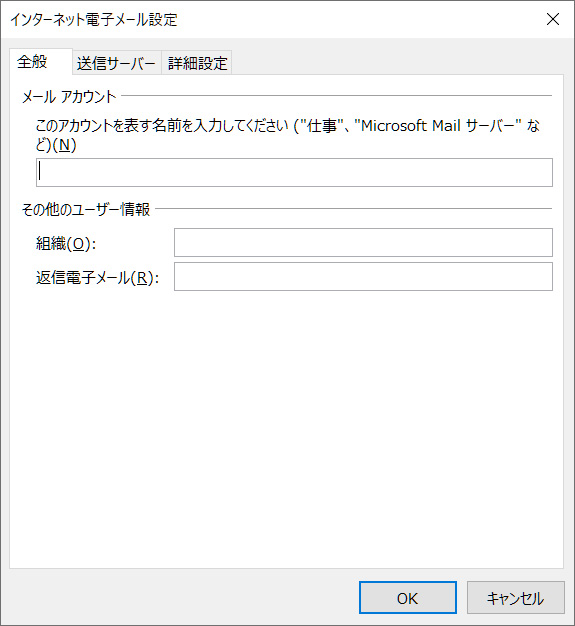This screenshot has width=575, height=626.
Task: Open the 詳細設定 tab
Action: (197, 63)
